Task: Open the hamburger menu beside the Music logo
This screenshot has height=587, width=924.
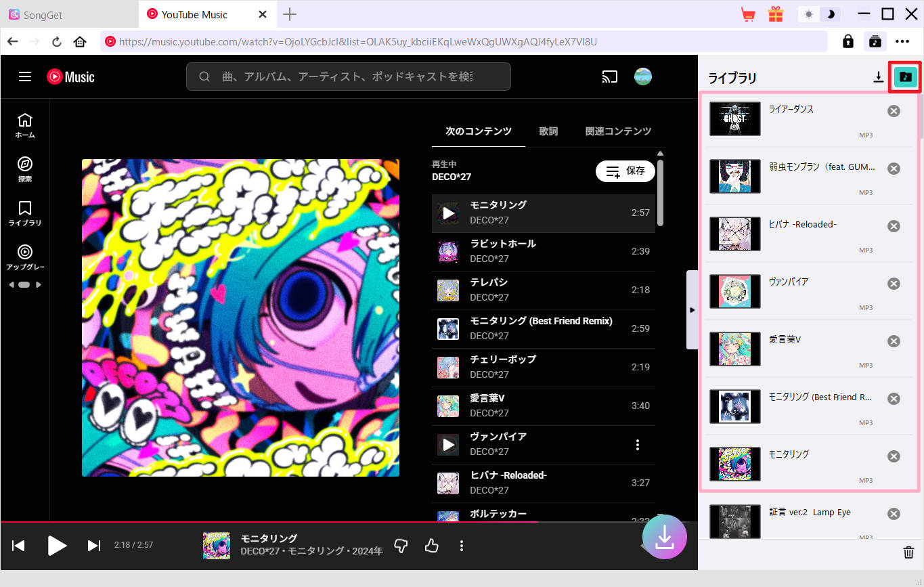Action: 24,77
